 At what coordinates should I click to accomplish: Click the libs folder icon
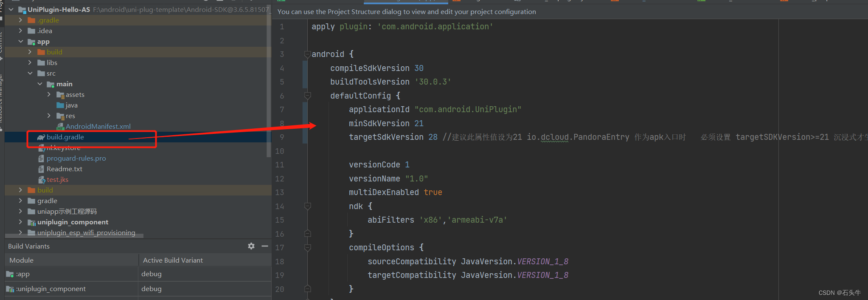tap(41, 62)
